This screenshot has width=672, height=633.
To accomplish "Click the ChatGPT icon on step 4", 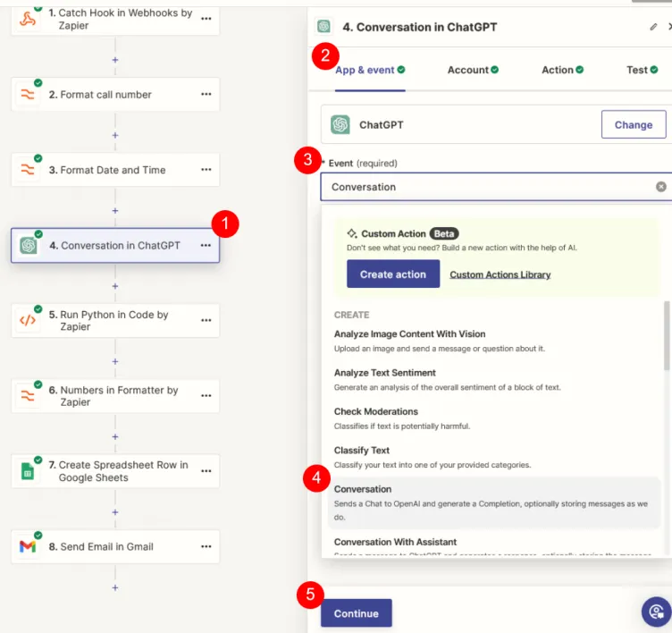I will 29,245.
